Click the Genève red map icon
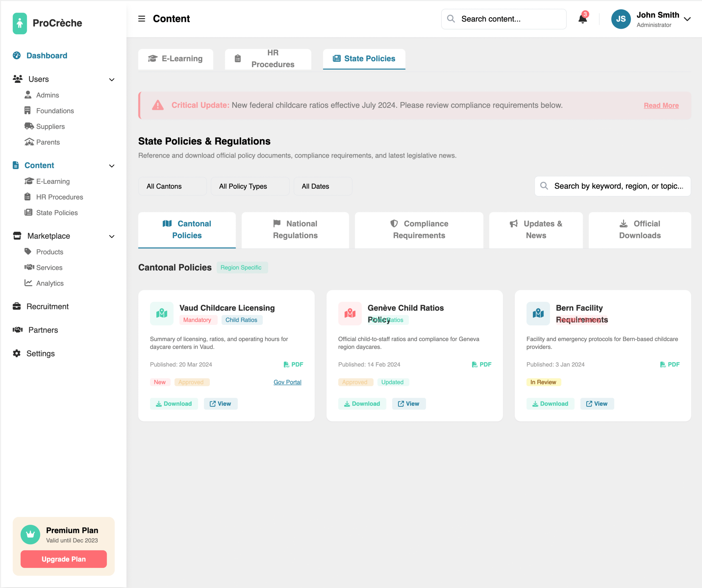 pyautogui.click(x=350, y=313)
